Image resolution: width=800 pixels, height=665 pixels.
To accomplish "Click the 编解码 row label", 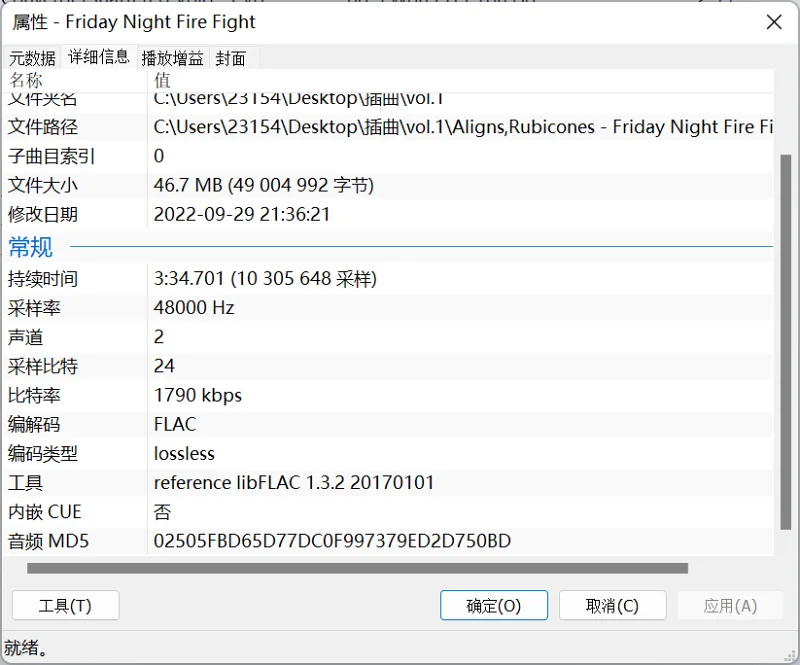I will (34, 425).
